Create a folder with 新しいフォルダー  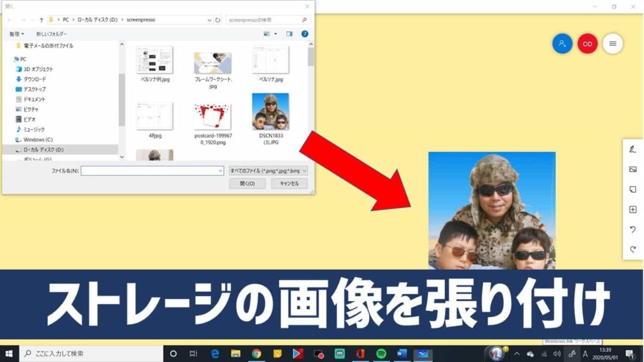pyautogui.click(x=52, y=34)
